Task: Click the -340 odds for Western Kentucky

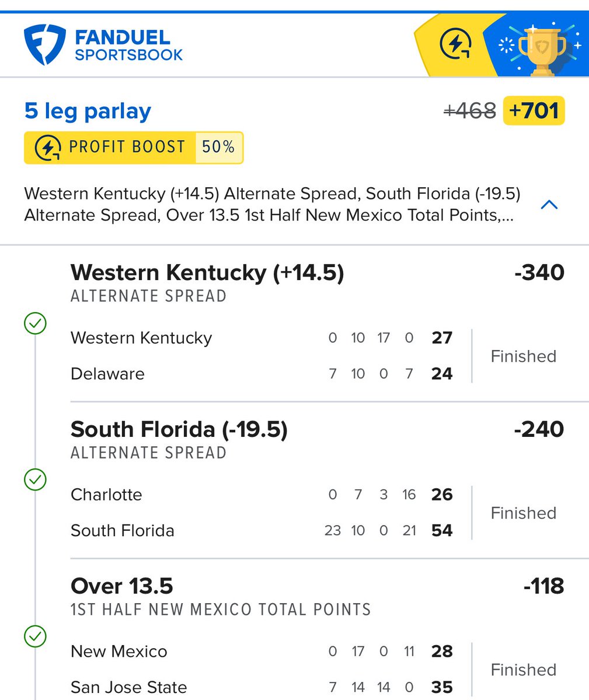Action: click(x=539, y=272)
